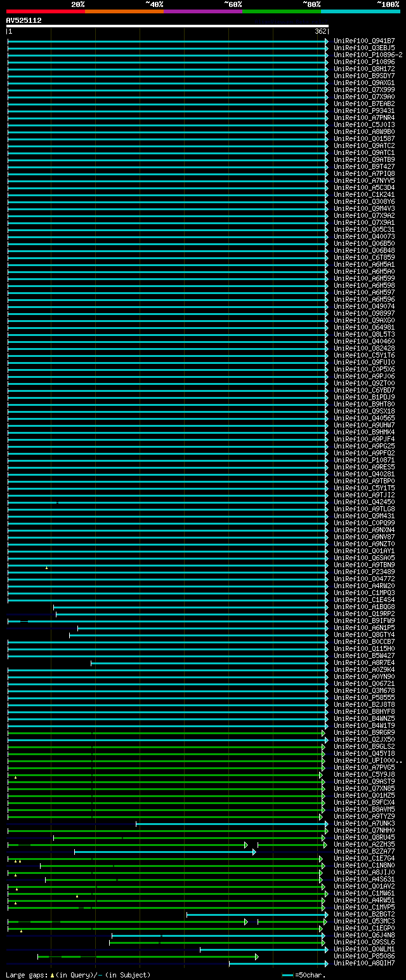Select the UniRef100_B2ZA77 label
Image resolution: width=406 pixels, height=980 pixels.
click(x=364, y=852)
